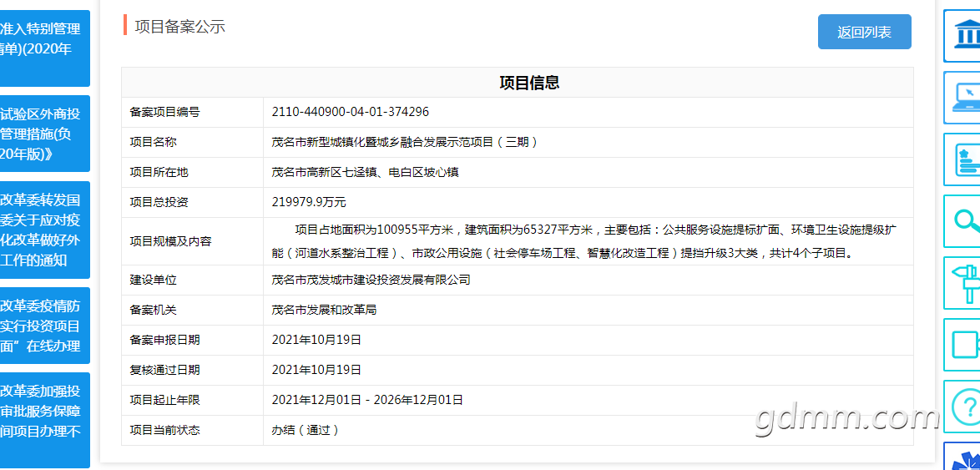Open the 改革委加强投 审批服务保障 notice card

44,420
